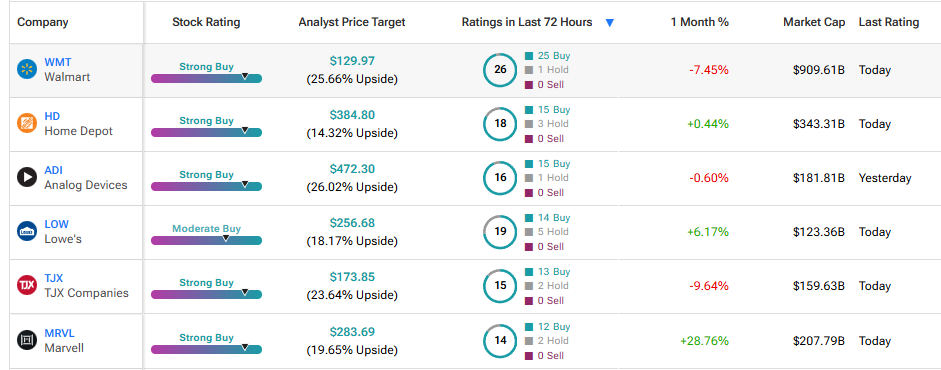Click Lowe's Moderate Buy rating bar
The width and height of the screenshot is (941, 370).
click(206, 240)
